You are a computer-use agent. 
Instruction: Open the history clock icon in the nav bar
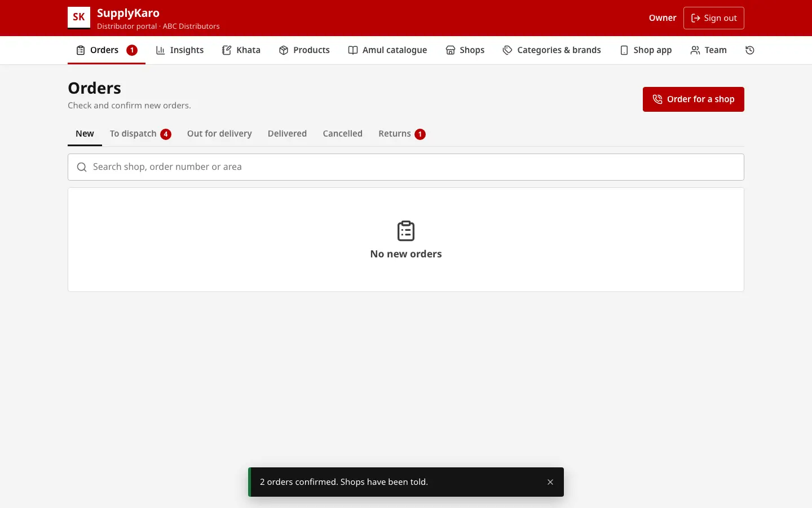tap(750, 50)
